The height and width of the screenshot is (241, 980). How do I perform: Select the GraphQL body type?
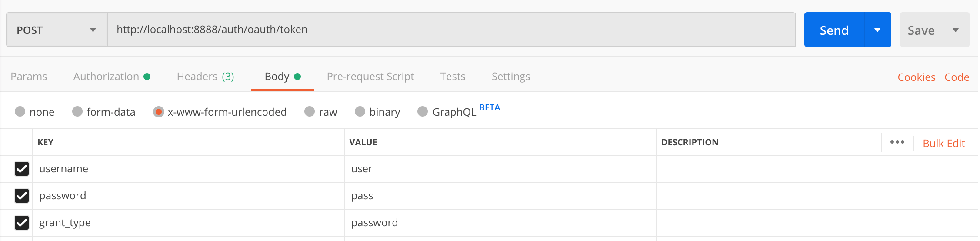(x=423, y=112)
